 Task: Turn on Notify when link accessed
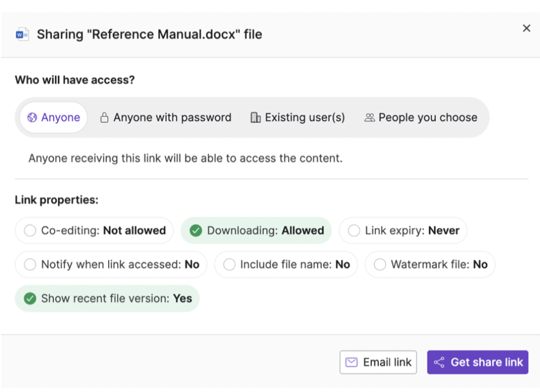tap(111, 264)
